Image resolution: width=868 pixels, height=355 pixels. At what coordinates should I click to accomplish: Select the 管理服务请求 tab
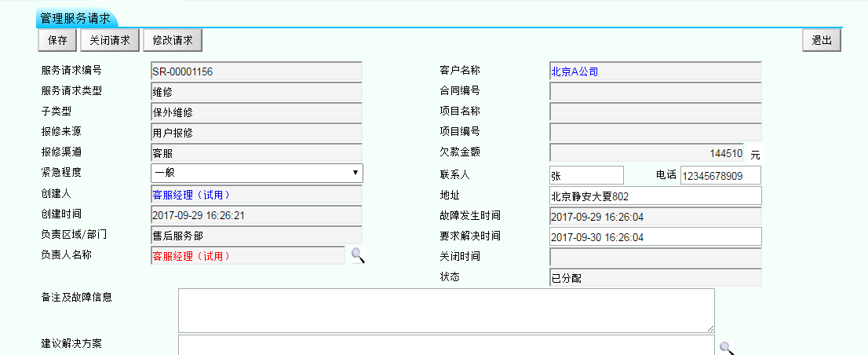[76, 18]
